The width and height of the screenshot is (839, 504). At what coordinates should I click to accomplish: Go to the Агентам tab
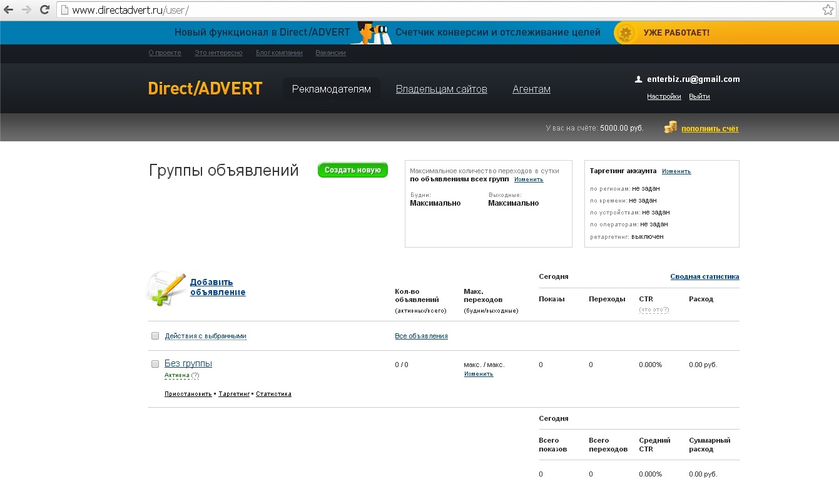(531, 89)
